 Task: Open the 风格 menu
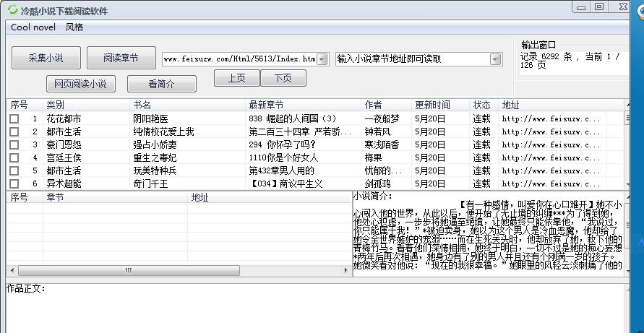(74, 27)
